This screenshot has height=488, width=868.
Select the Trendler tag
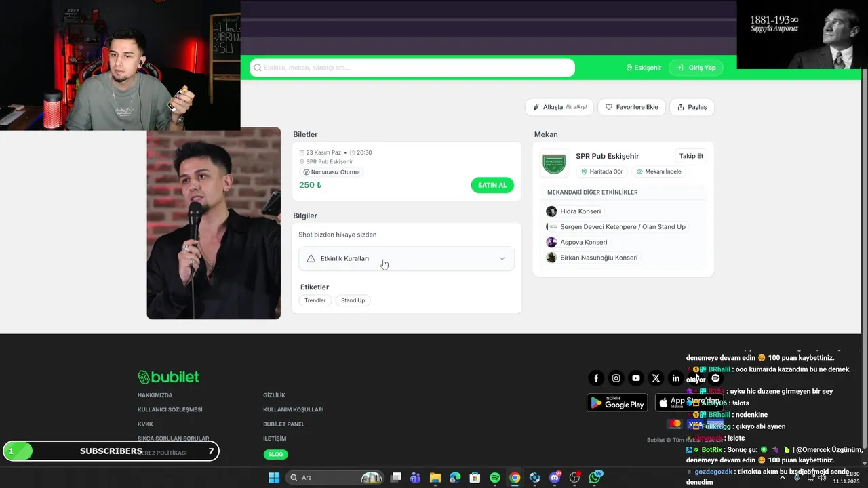[x=315, y=300]
